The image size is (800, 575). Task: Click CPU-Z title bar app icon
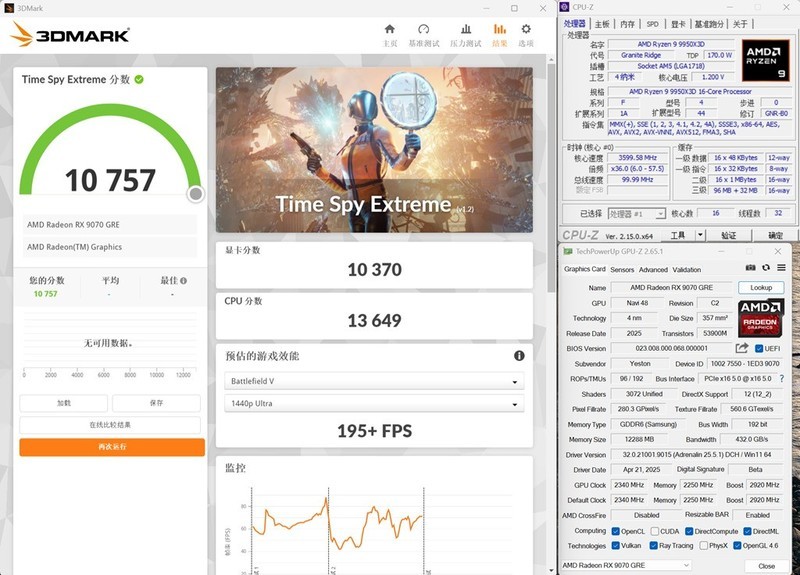coord(564,7)
